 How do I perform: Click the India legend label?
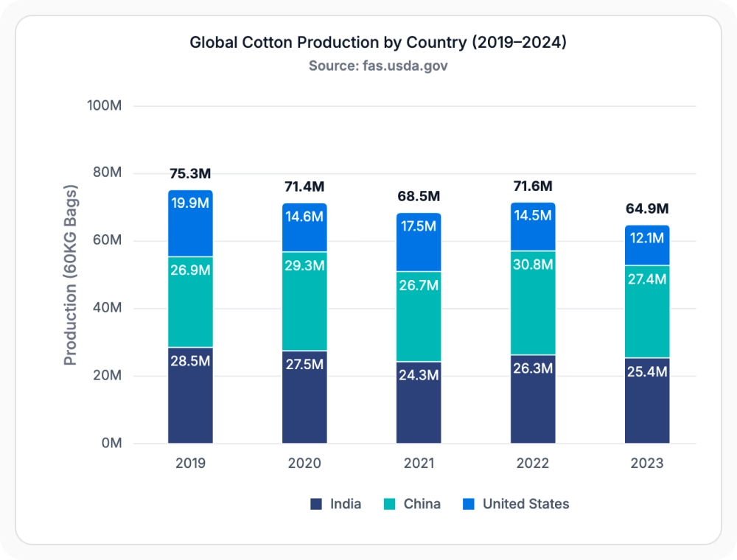(x=346, y=504)
